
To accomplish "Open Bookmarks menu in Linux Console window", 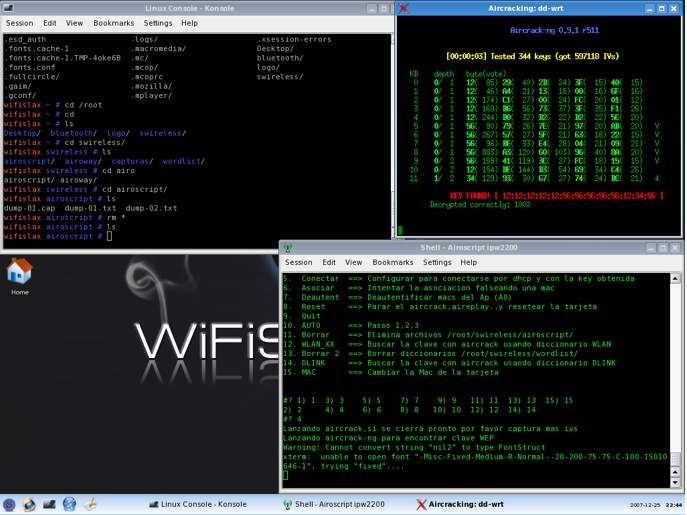I will [113, 23].
